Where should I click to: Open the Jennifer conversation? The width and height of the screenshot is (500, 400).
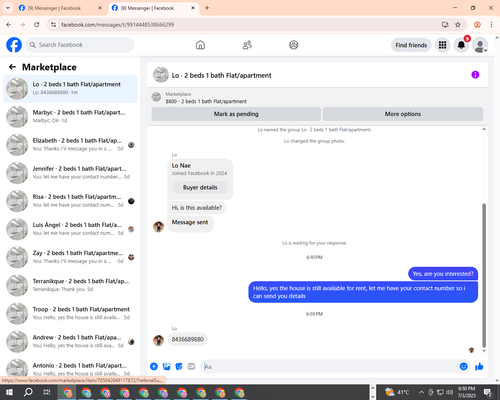pyautogui.click(x=70, y=173)
